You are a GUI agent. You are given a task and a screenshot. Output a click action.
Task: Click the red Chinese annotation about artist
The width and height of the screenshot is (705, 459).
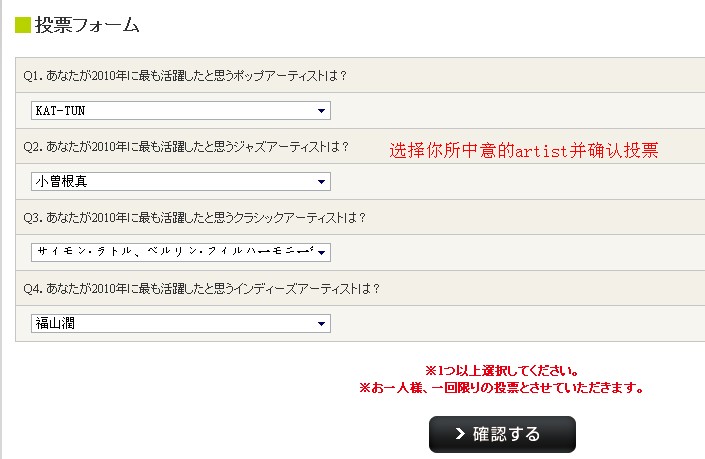[524, 150]
